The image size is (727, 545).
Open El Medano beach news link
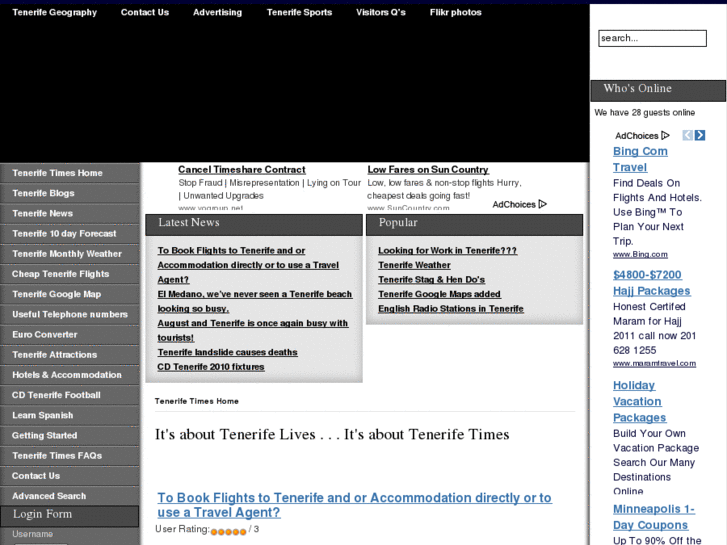coord(255,301)
